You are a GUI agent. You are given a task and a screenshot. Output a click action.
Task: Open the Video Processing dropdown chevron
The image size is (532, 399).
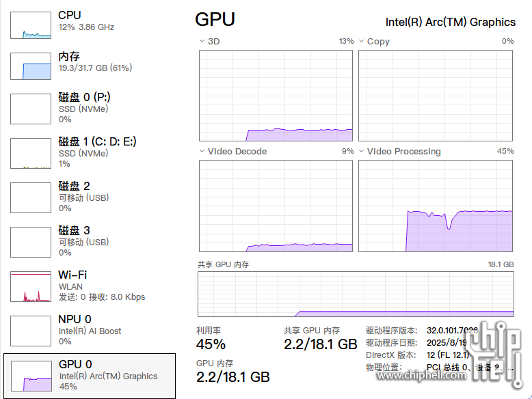click(361, 151)
